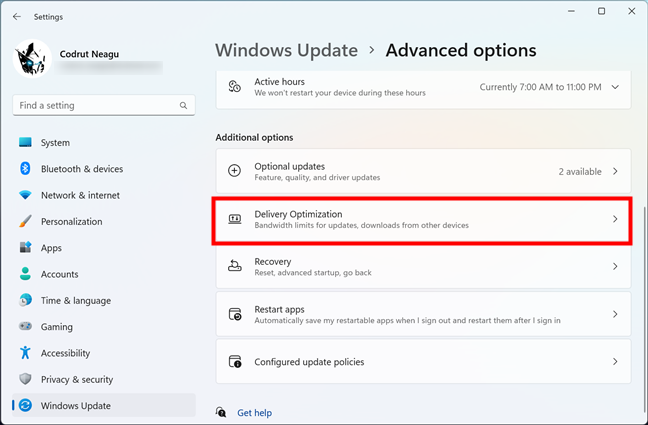Select Gaming label in sidebar
This screenshot has height=425, width=648.
pos(57,327)
